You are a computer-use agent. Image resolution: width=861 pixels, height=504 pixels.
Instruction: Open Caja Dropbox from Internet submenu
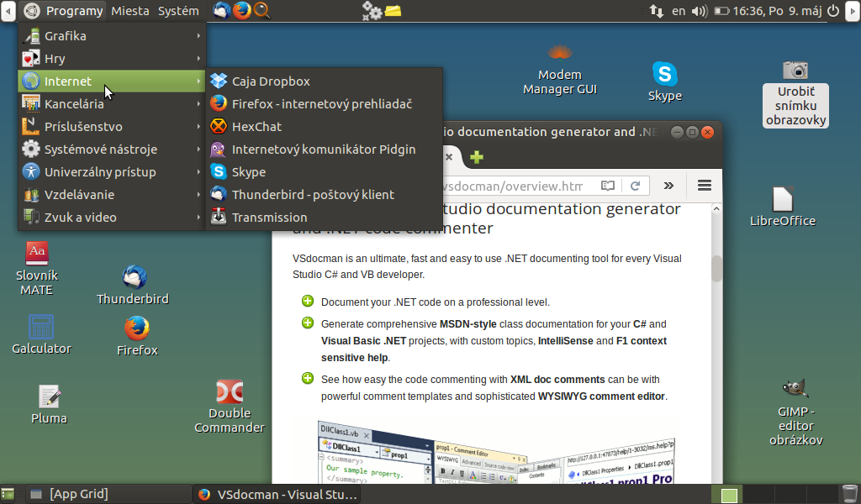tap(324, 81)
